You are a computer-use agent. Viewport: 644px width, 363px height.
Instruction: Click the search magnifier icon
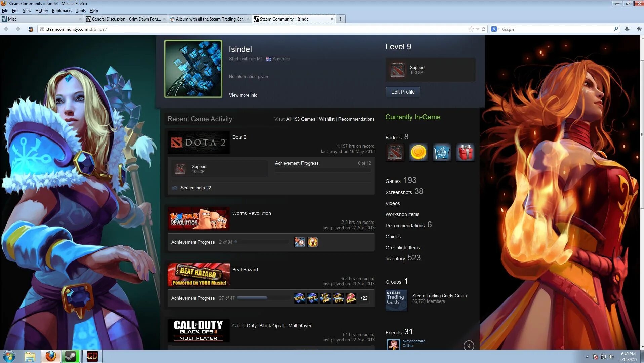click(616, 29)
